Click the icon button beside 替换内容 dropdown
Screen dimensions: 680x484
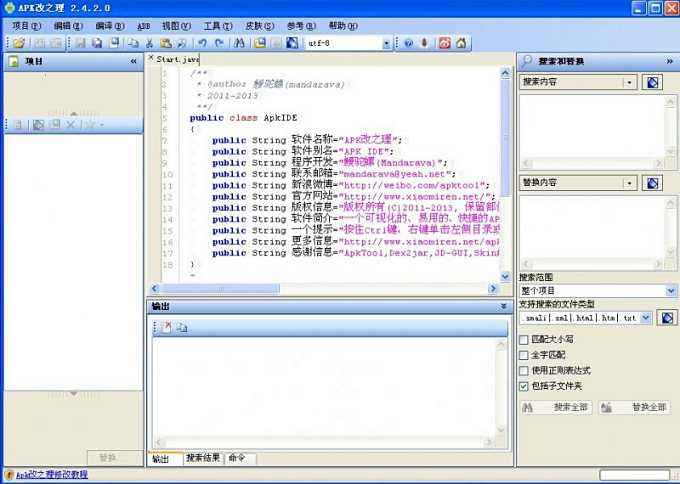(652, 183)
